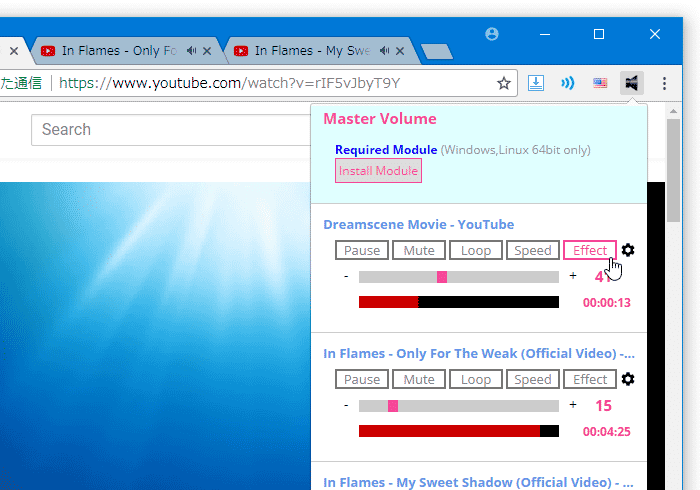Viewport: 700px width, 490px height.
Task: Open Chrome profile avatar icon
Action: coord(492,34)
